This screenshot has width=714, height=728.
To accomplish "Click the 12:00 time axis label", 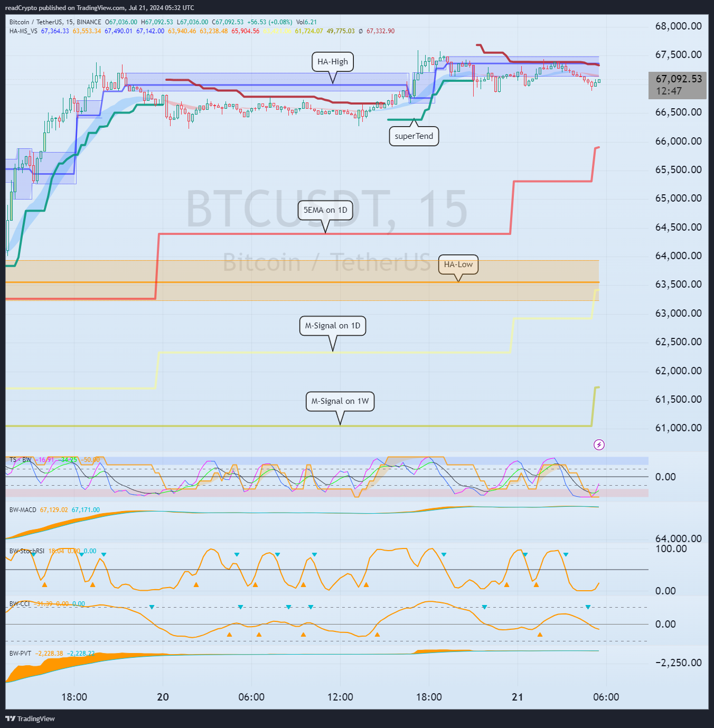I will 340,697.
